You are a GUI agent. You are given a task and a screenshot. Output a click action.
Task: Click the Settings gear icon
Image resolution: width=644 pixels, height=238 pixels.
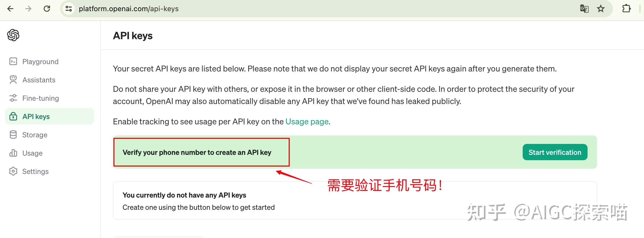pyautogui.click(x=13, y=171)
